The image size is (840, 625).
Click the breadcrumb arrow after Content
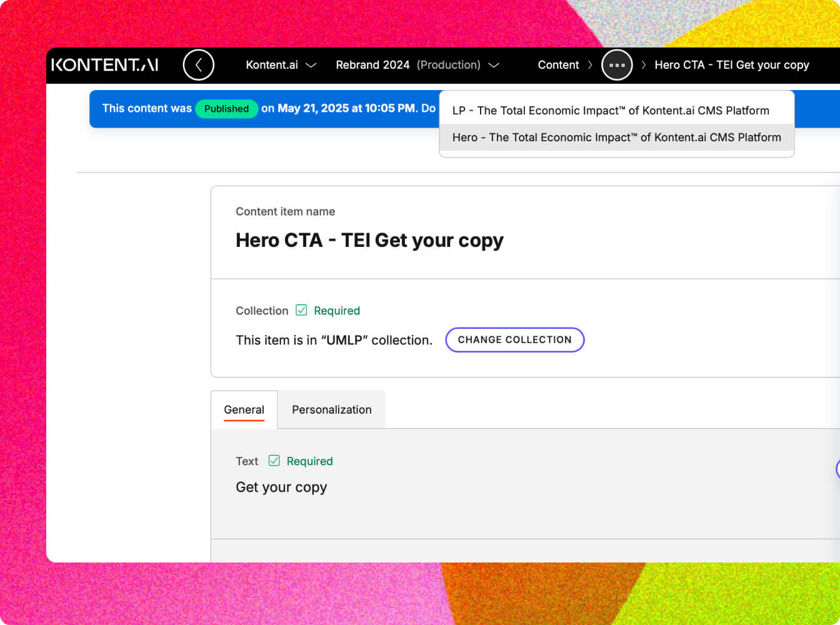pos(590,65)
